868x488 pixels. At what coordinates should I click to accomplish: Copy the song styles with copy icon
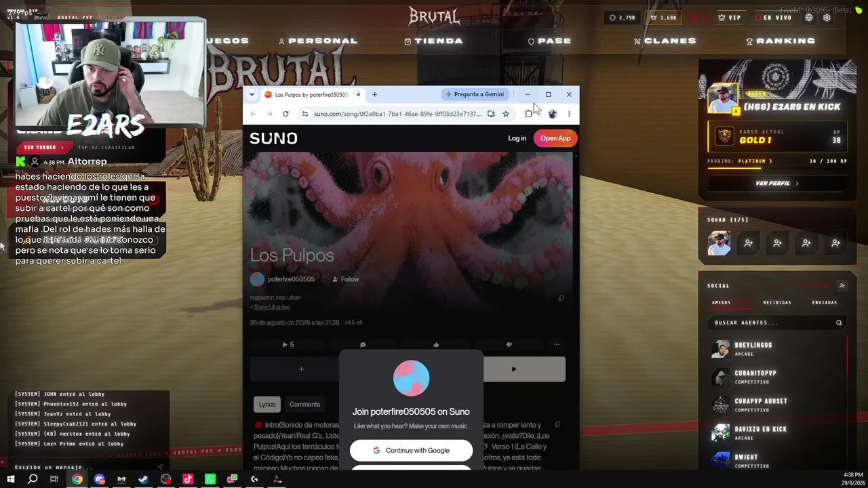[561, 298]
